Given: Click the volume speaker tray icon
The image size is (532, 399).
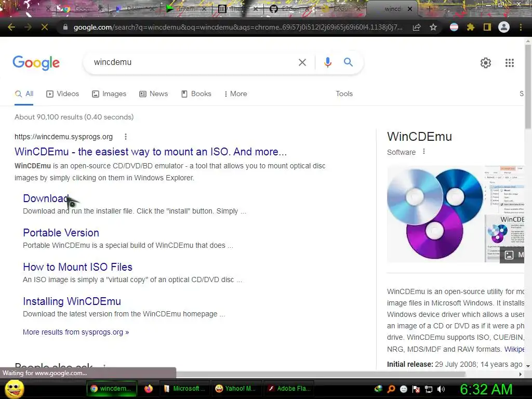Looking at the screenshot, I should [441, 389].
